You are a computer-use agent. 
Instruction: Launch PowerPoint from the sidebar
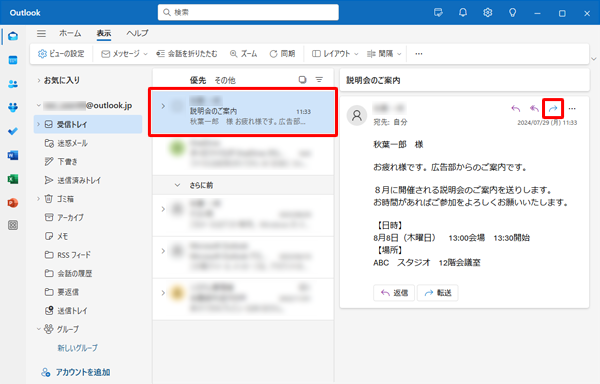(x=13, y=202)
